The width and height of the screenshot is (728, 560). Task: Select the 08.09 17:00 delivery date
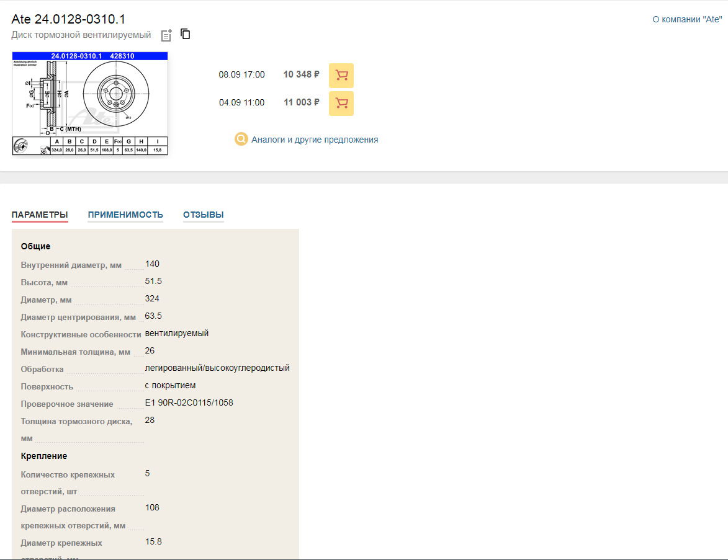[x=241, y=74]
